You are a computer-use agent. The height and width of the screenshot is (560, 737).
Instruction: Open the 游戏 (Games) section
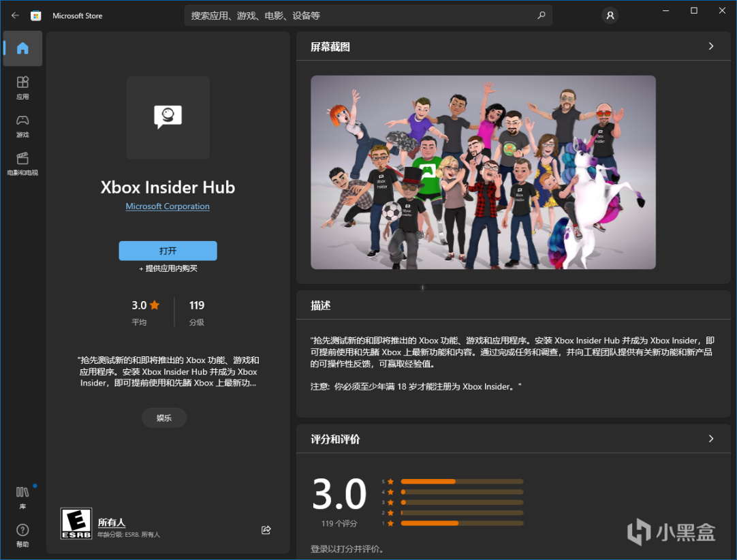tap(22, 126)
